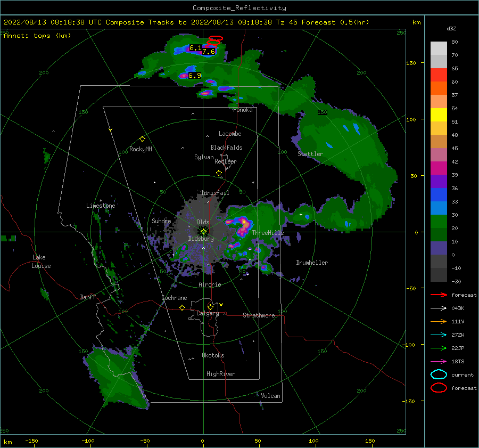Screen dimensions: 479x448
Task: Click the Airdrie town label
Action: [210, 284]
